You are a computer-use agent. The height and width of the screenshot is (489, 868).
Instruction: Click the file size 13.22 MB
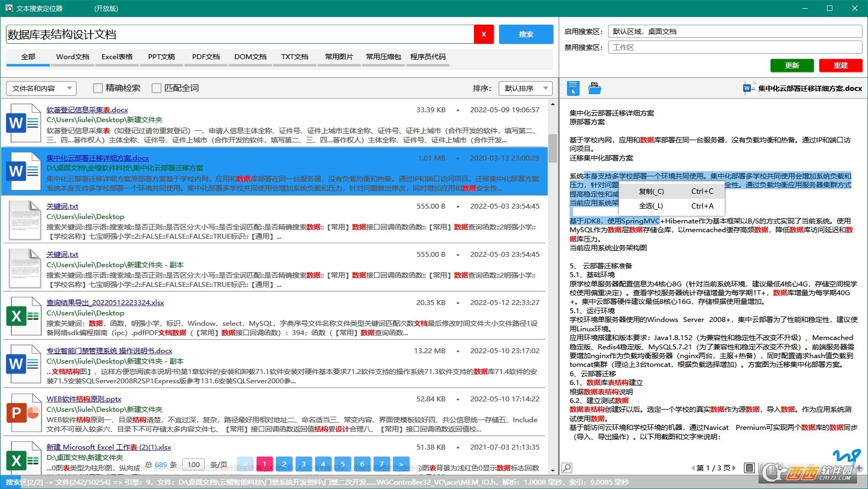(430, 350)
